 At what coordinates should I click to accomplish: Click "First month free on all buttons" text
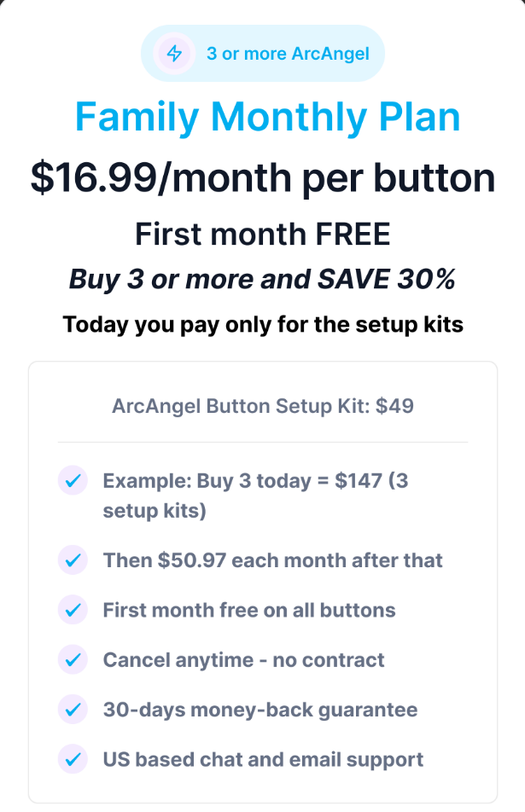[x=249, y=610]
